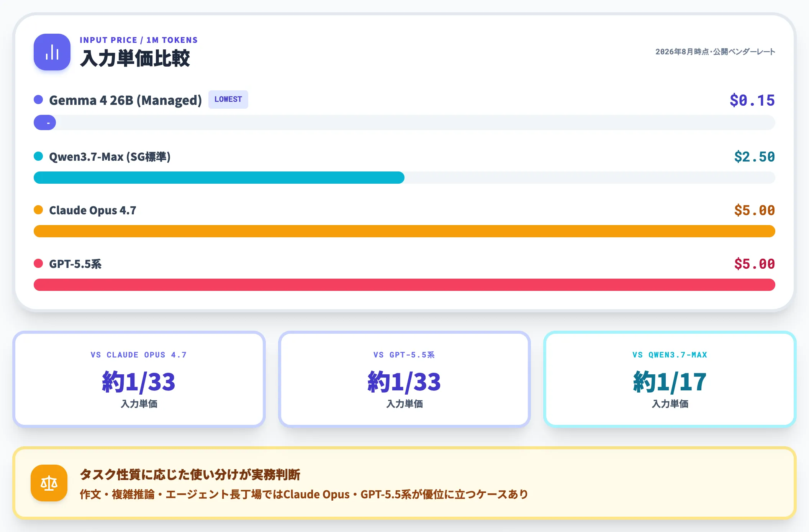Select the 'VS GPT-5.5系' comparison card

(404, 379)
